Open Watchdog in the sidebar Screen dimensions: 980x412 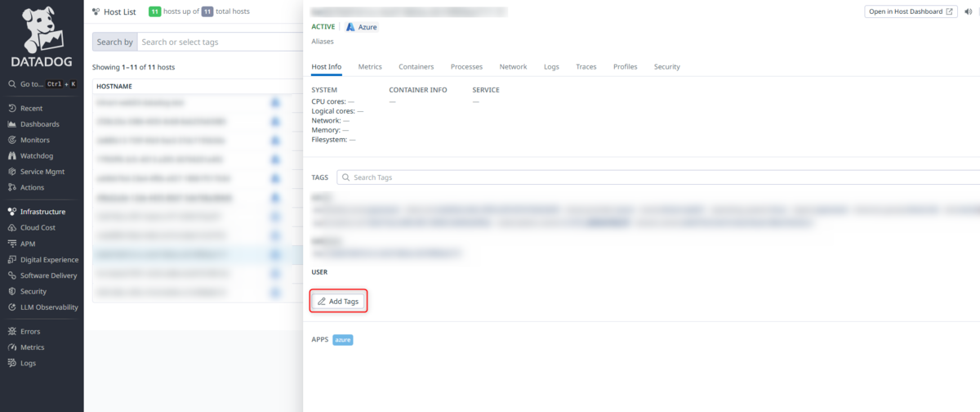point(36,155)
